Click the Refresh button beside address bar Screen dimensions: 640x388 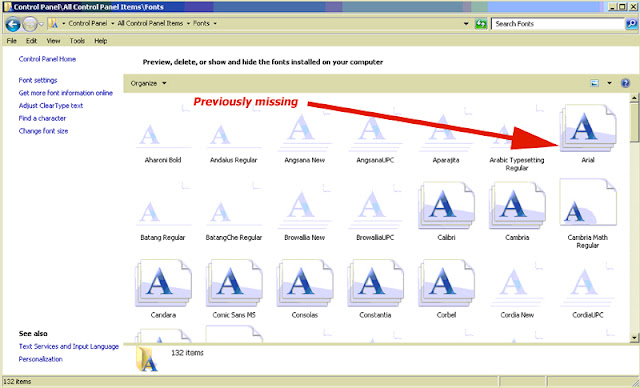(x=481, y=24)
